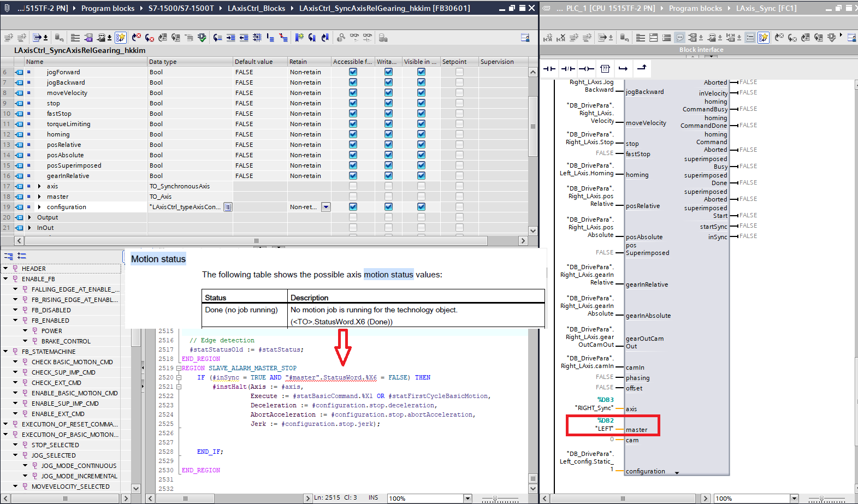This screenshot has width=858, height=504.
Task: Uncheck Accessible checkbox for jogForward row
Action: 353,72
